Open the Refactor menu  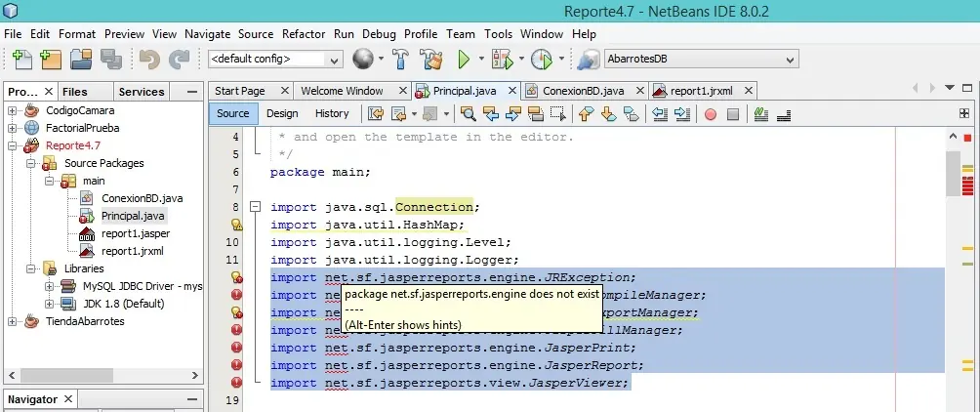point(304,34)
